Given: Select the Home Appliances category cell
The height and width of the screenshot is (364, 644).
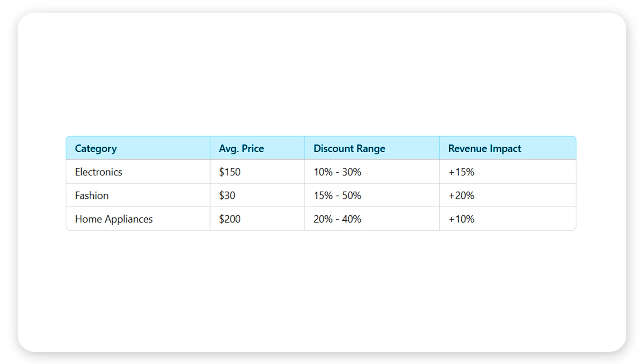Looking at the screenshot, I should coord(138,219).
